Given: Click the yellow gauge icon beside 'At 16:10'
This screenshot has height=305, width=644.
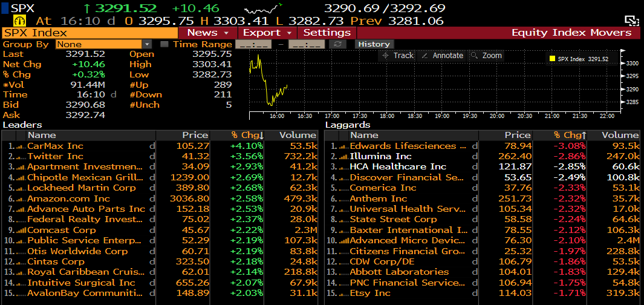Looking at the screenshot, I should pyautogui.click(x=19, y=21).
